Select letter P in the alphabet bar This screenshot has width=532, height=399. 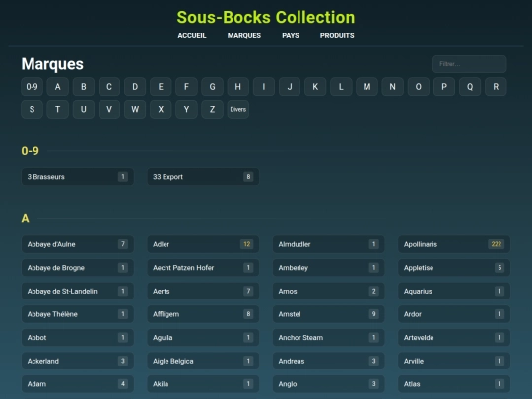click(x=444, y=87)
